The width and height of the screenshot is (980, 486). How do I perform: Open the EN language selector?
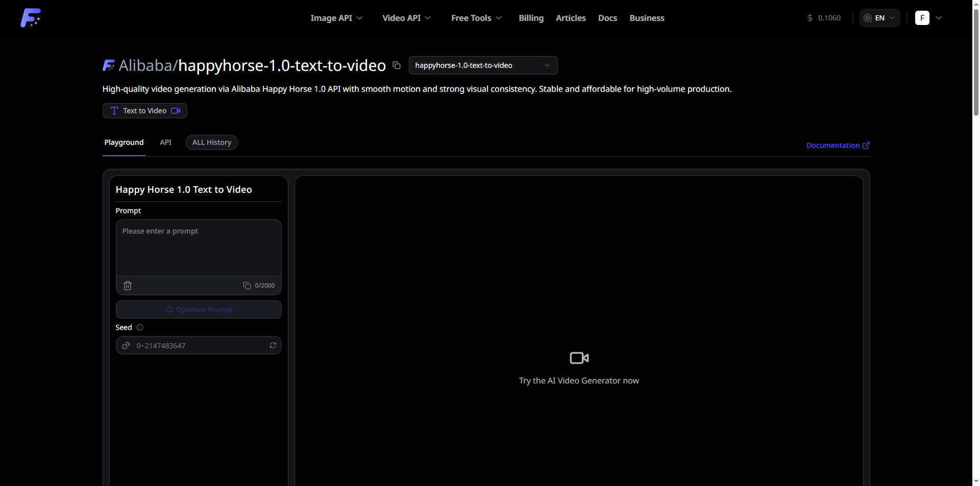click(880, 18)
